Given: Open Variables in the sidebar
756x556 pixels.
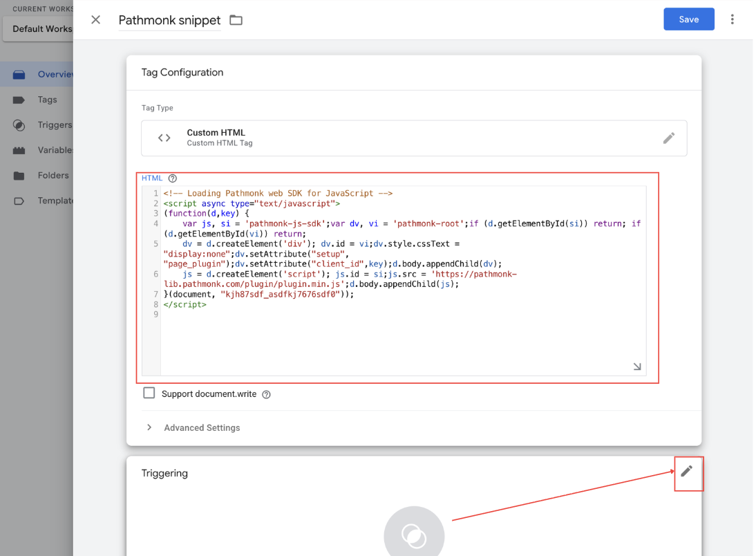Looking at the screenshot, I should pos(37,150).
